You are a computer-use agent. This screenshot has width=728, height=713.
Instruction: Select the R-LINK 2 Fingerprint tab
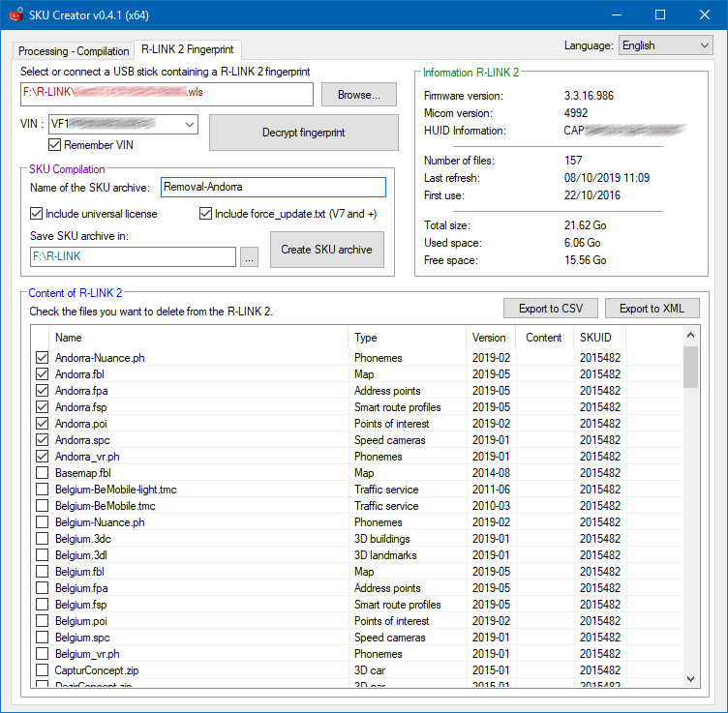188,49
